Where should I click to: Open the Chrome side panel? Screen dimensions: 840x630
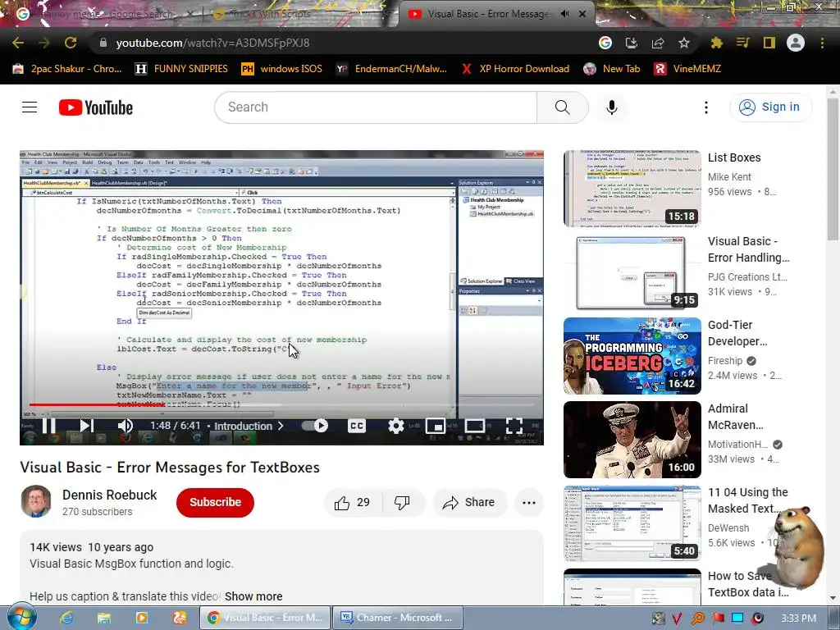(769, 43)
